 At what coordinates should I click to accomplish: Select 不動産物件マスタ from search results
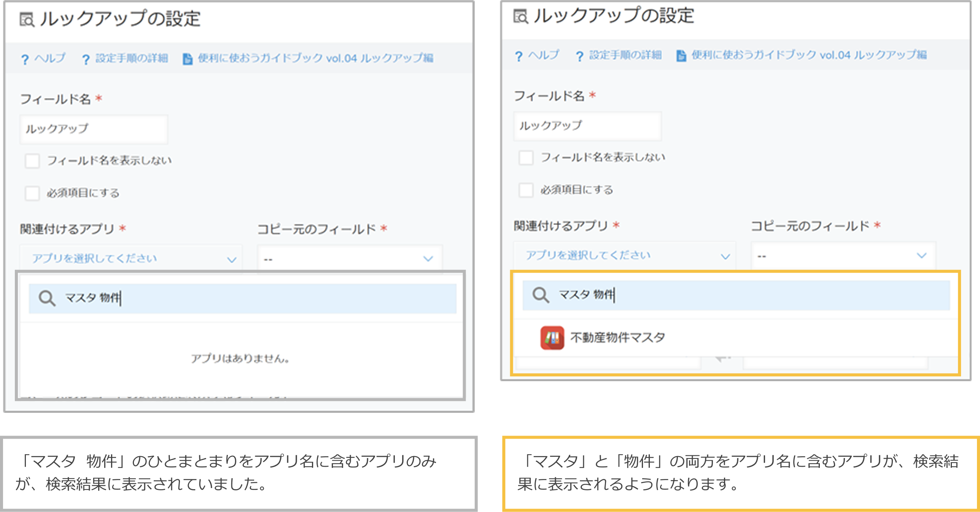point(617,338)
